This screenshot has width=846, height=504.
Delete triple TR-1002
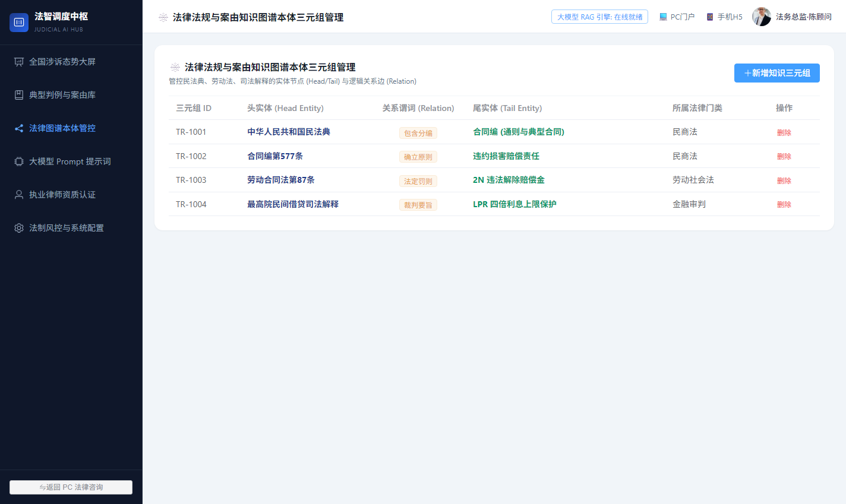coord(784,157)
